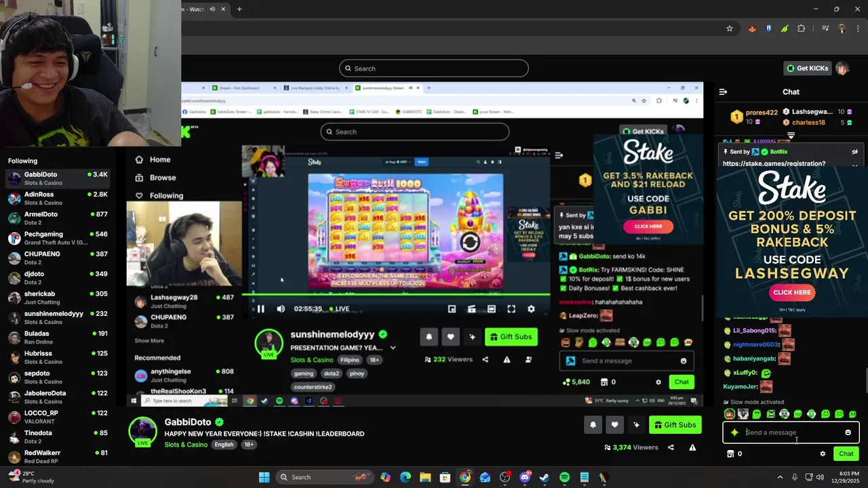
Task: Open Steam from taskbar
Action: (544, 477)
